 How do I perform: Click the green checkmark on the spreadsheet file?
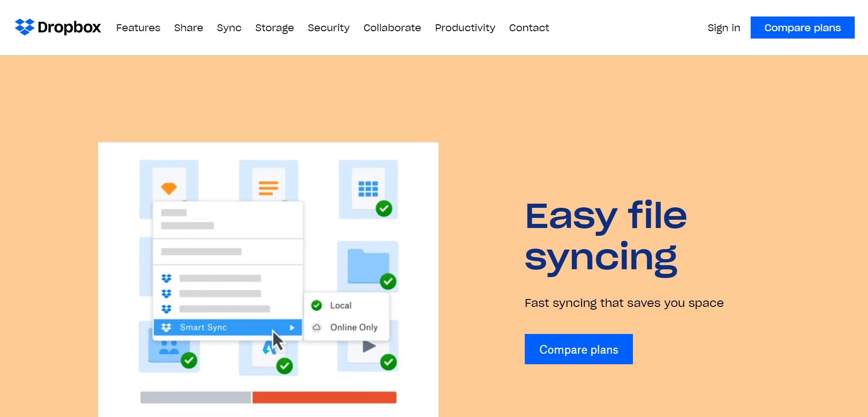384,209
